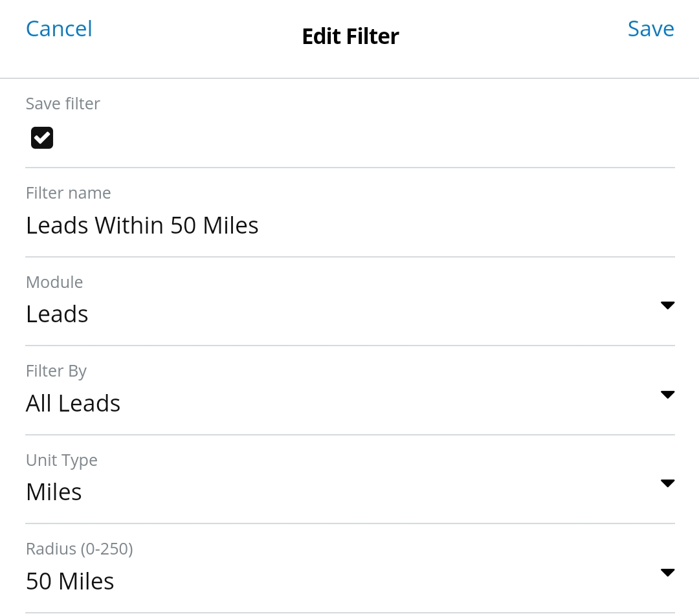The height and width of the screenshot is (616, 699).
Task: Expand the Filter By dropdown arrow
Action: pyautogui.click(x=667, y=395)
